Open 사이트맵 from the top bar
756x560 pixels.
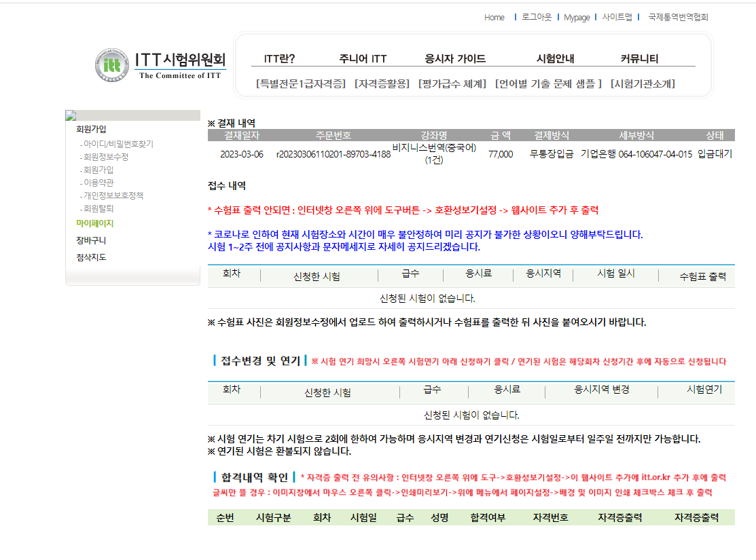617,18
